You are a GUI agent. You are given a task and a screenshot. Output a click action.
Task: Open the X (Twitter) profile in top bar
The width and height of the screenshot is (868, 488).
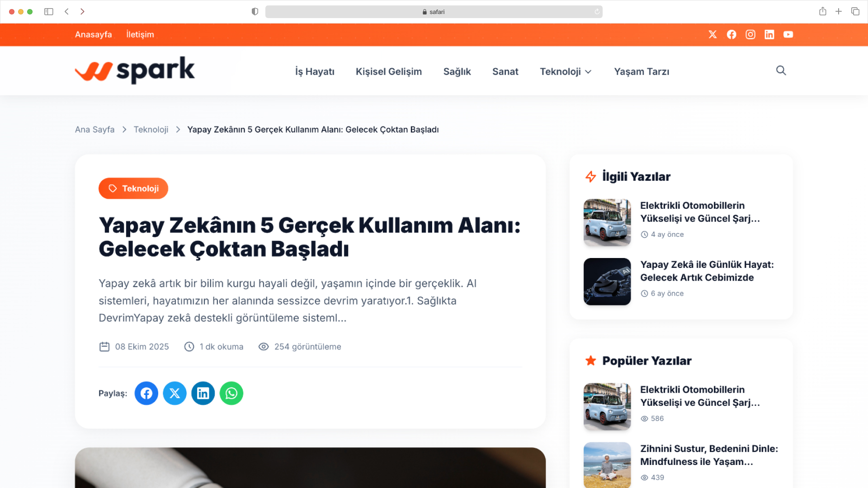coord(712,34)
